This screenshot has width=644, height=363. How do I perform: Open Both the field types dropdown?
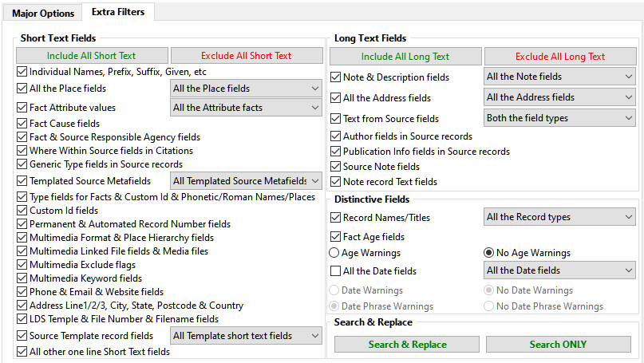[x=559, y=118]
